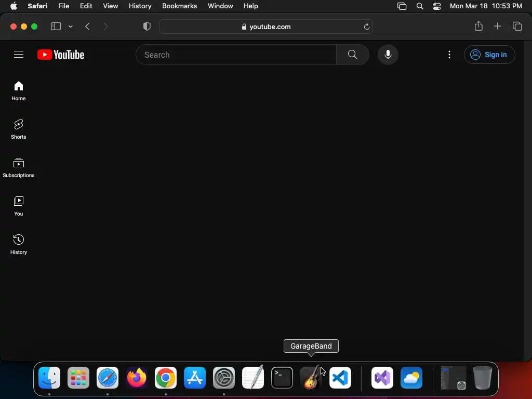
Task: Open Terminal from the Dock
Action: pos(282,378)
